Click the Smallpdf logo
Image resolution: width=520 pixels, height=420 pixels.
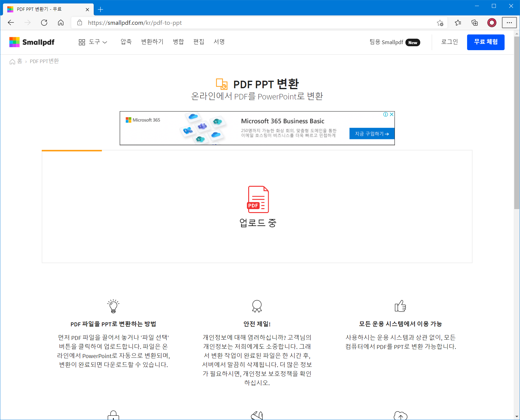tap(32, 42)
